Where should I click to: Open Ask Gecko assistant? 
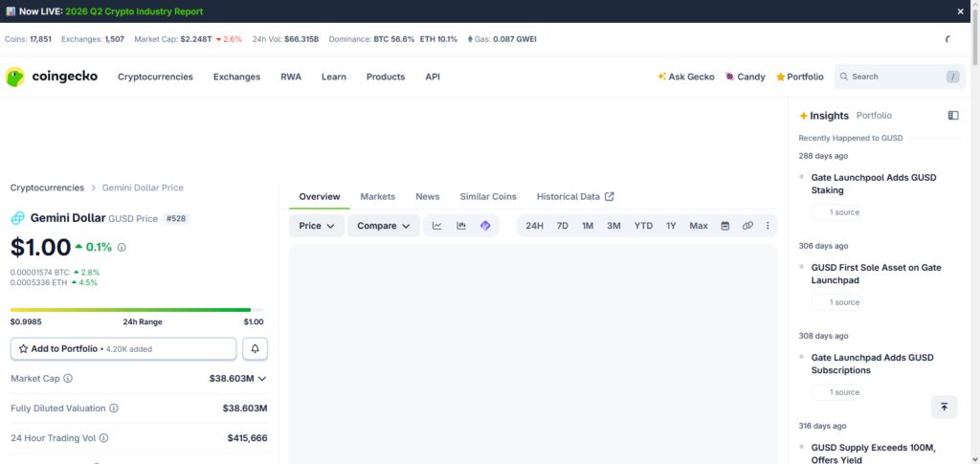coord(685,77)
